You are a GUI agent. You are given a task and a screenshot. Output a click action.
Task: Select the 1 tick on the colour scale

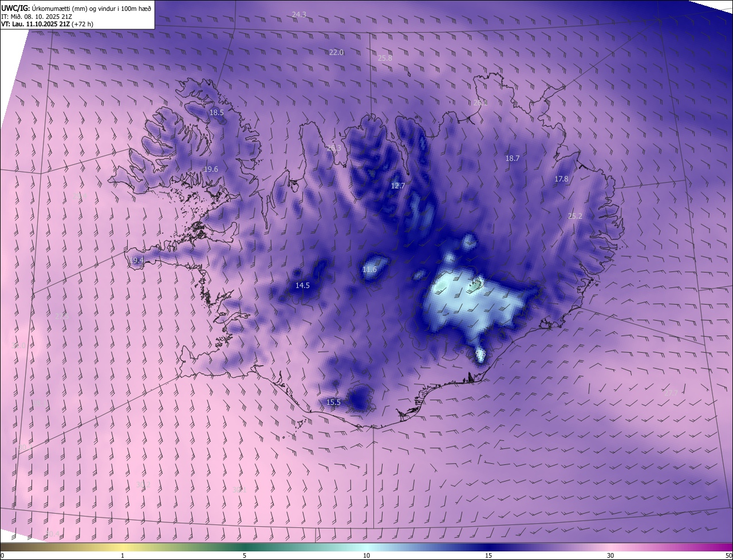(123, 555)
